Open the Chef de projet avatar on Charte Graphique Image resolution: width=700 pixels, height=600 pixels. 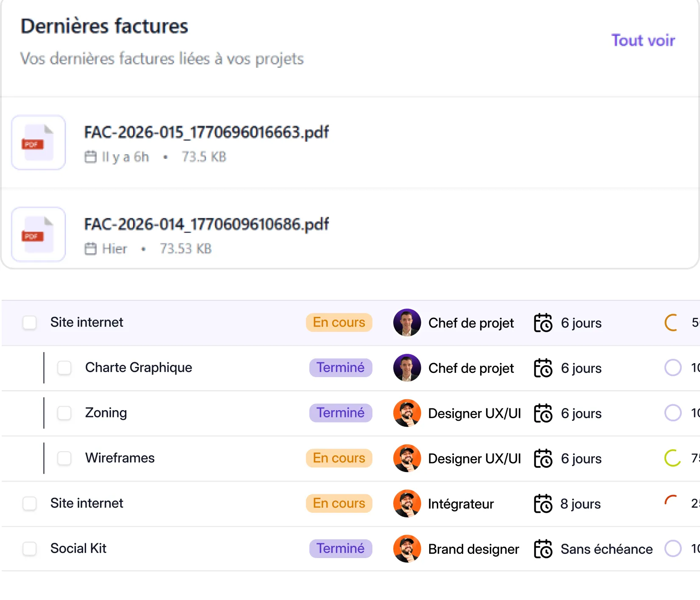(x=407, y=368)
